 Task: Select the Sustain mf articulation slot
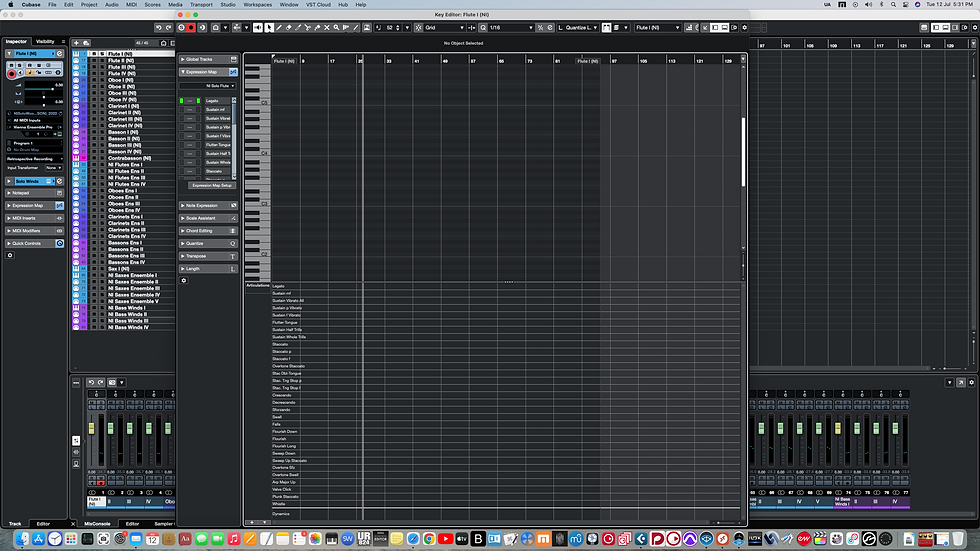coord(218,109)
